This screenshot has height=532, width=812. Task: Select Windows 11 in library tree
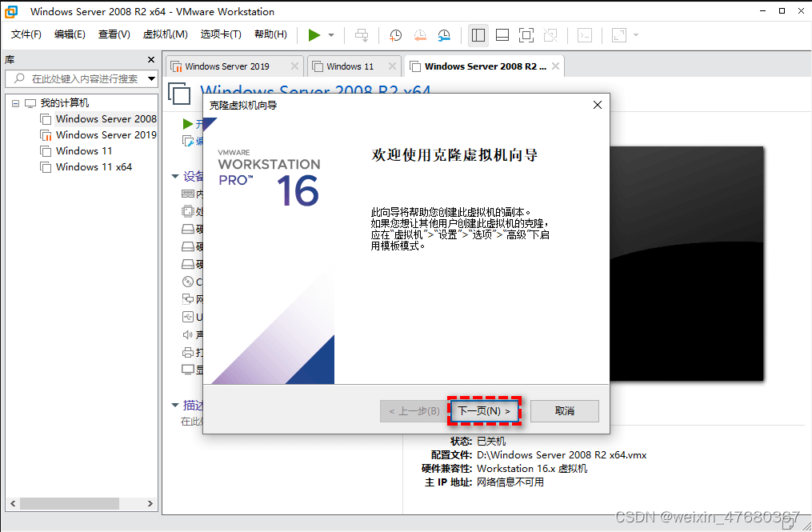tap(84, 151)
